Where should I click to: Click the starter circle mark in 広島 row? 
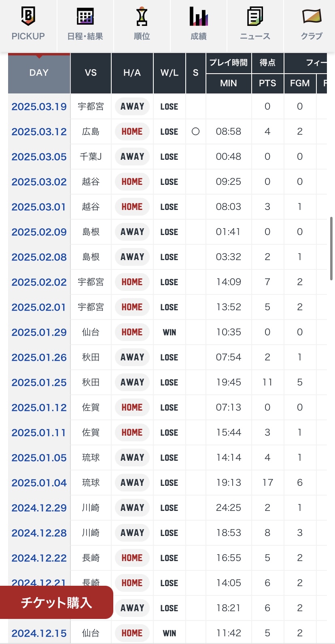[195, 131]
